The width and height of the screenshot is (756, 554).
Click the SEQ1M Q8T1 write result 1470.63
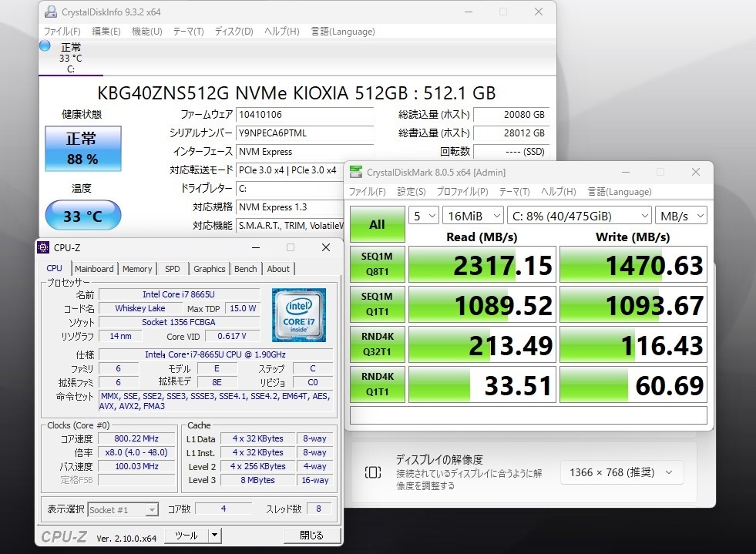(633, 264)
